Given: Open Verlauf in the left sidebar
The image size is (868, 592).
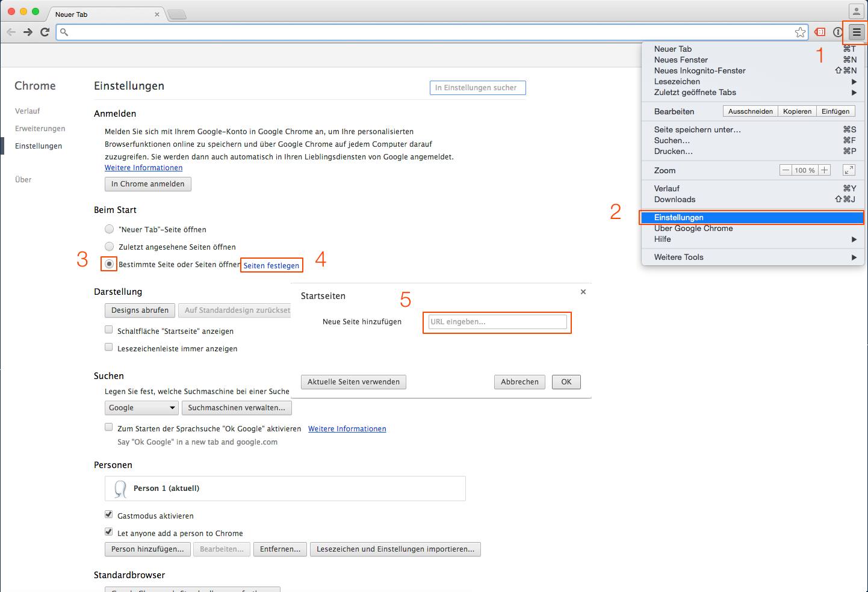Looking at the screenshot, I should coord(28,111).
